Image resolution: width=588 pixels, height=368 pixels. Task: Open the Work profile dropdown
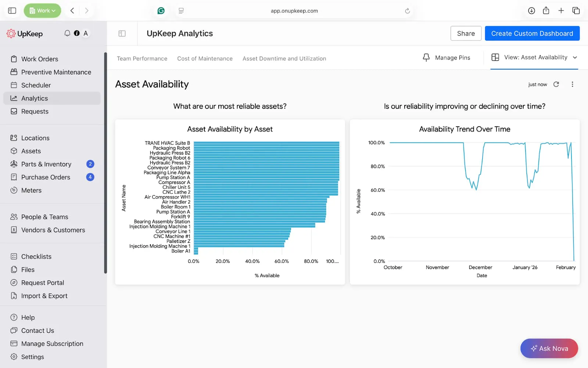pos(43,11)
